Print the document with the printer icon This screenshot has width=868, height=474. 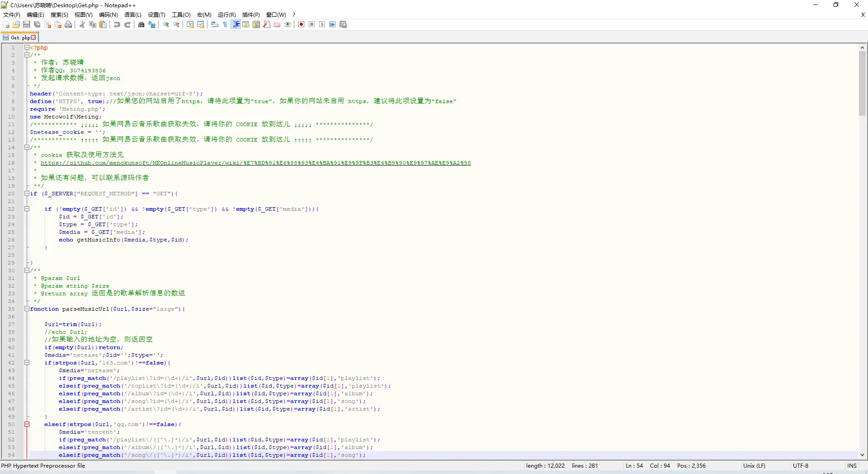pyautogui.click(x=68, y=24)
